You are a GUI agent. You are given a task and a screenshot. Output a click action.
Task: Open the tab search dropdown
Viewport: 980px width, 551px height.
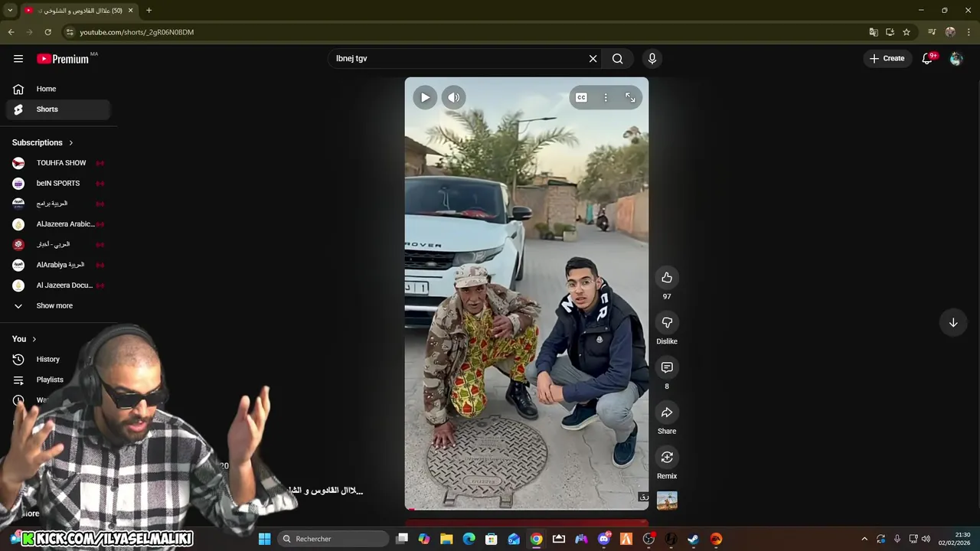(11, 10)
